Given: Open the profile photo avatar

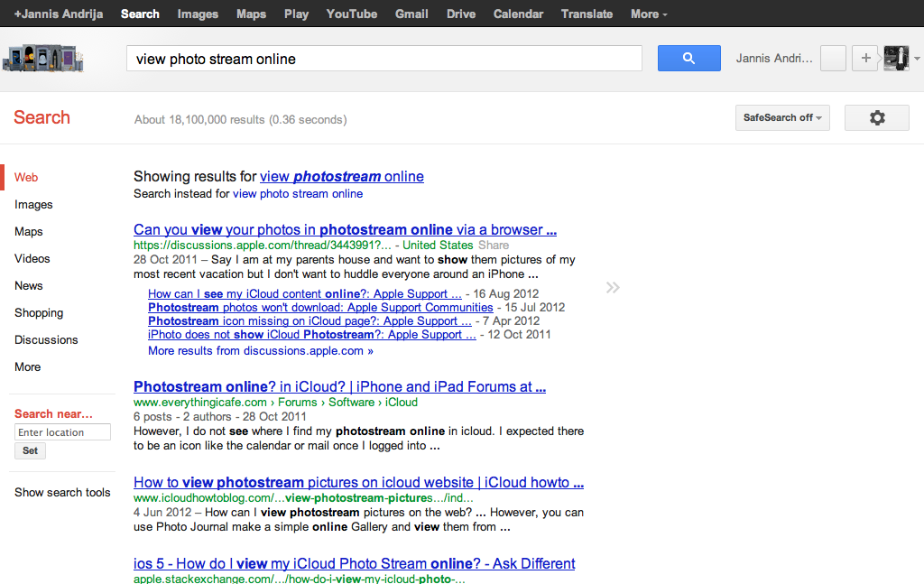Looking at the screenshot, I should point(896,59).
